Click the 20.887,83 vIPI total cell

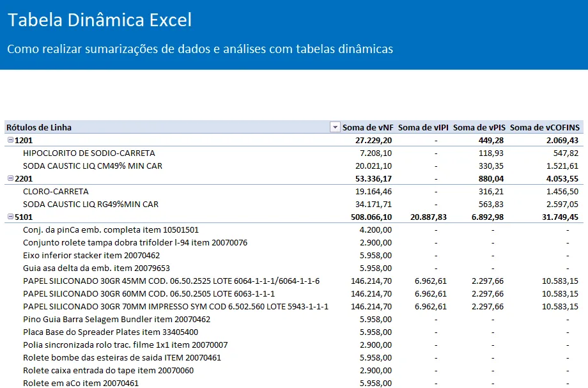pyautogui.click(x=428, y=217)
